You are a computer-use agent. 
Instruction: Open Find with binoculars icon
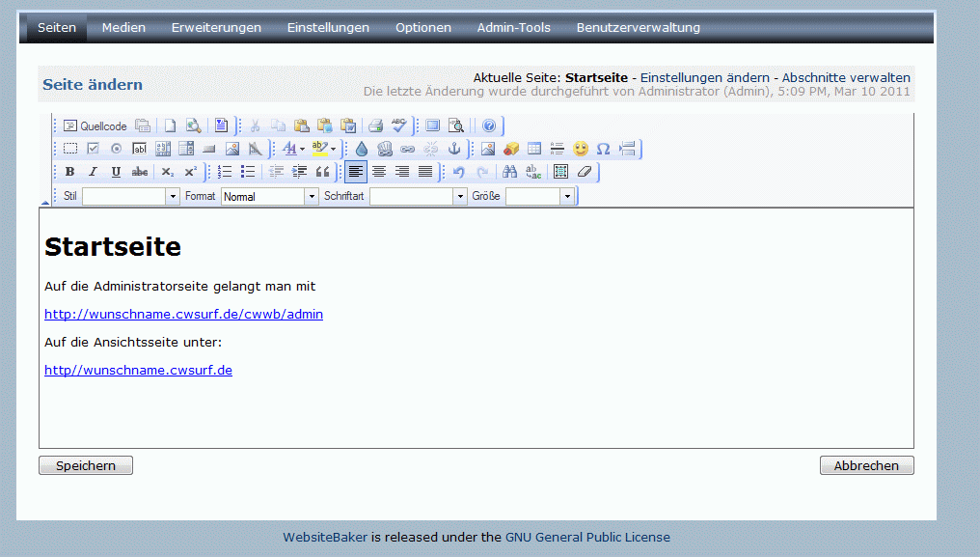(510, 172)
